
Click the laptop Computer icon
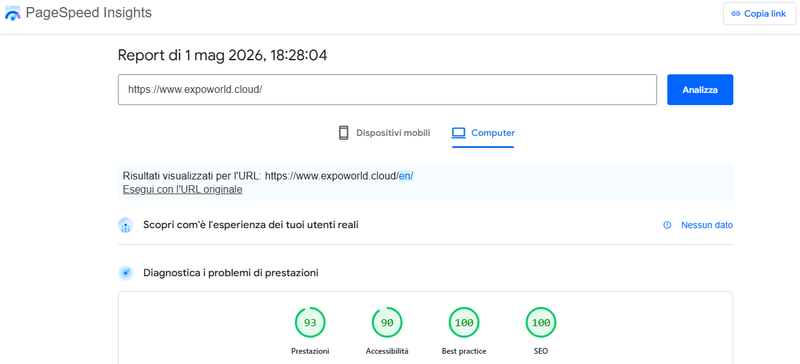(459, 133)
